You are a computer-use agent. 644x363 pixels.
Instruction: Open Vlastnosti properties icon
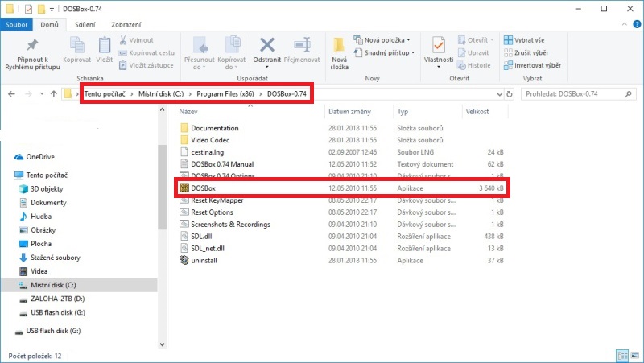click(439, 52)
